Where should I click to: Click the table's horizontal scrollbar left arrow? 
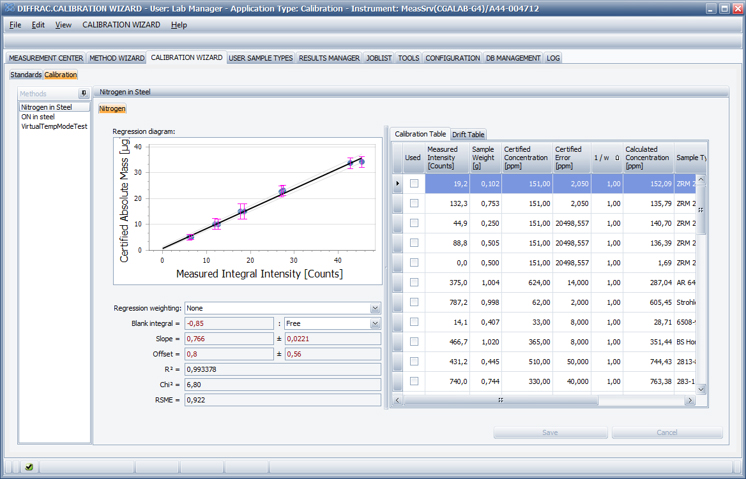pos(398,400)
